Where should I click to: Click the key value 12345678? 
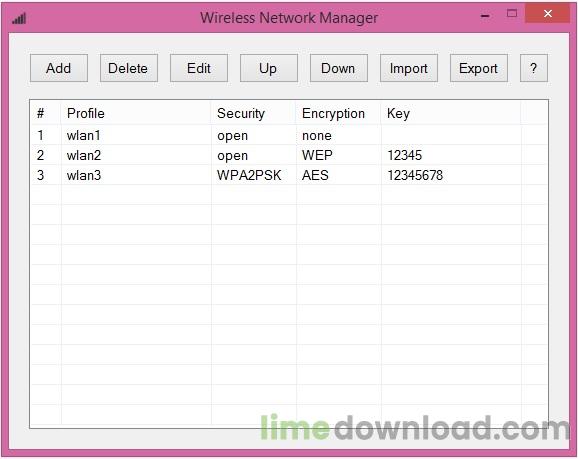(415, 175)
